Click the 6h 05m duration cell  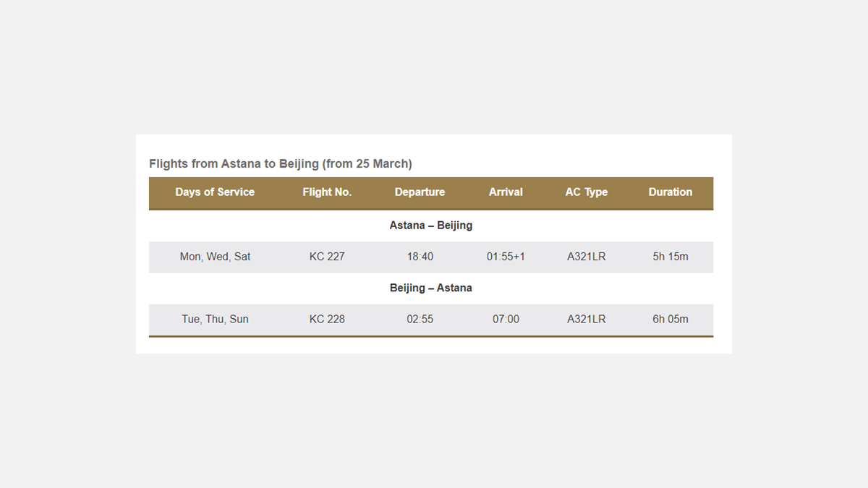click(x=670, y=319)
